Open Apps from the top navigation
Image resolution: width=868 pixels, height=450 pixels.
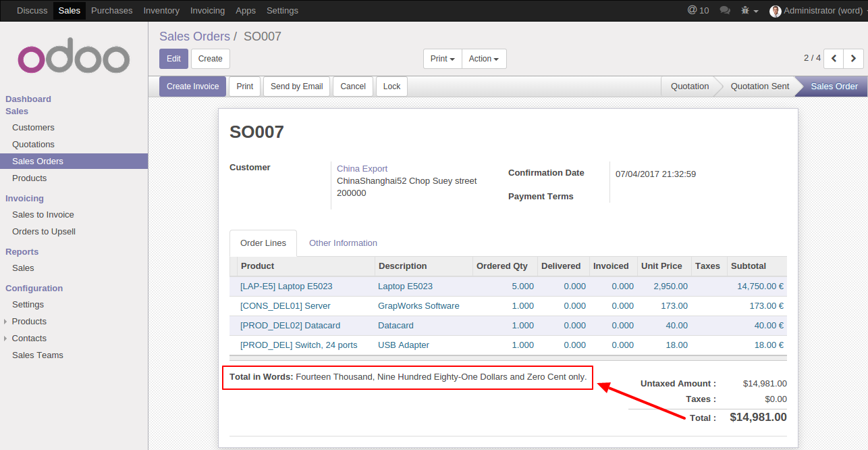pyautogui.click(x=246, y=11)
